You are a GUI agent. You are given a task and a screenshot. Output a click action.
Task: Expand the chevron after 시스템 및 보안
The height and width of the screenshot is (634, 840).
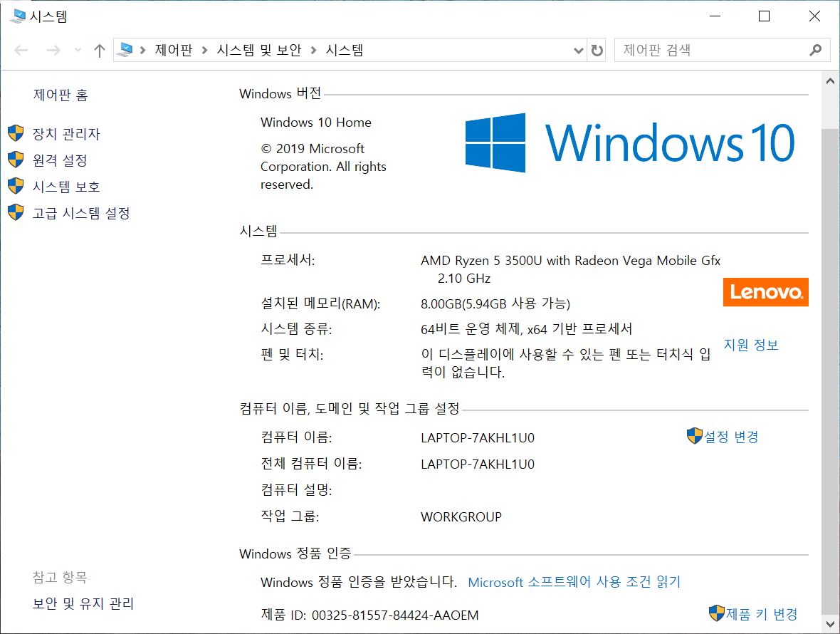click(x=313, y=51)
